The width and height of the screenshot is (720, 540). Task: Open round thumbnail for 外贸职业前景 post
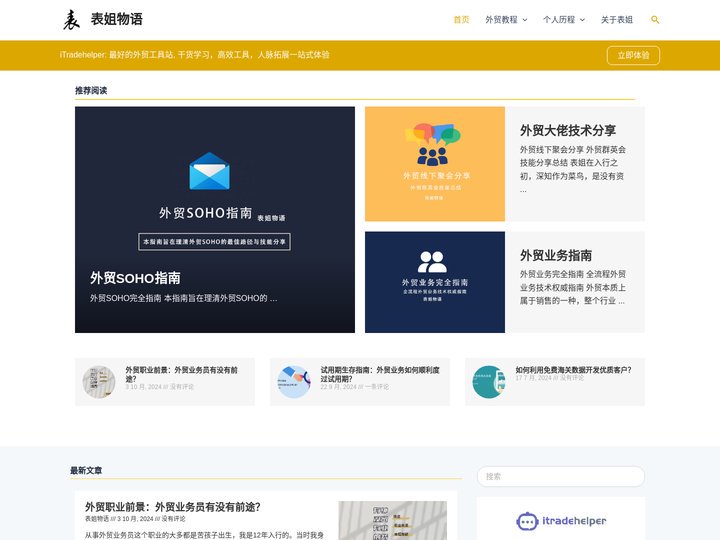[99, 382]
